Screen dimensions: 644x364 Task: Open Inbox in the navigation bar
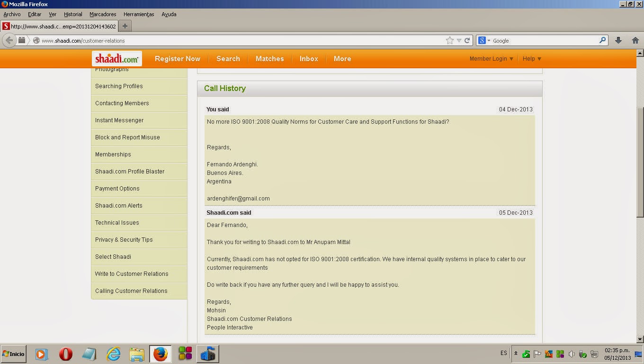tap(309, 59)
